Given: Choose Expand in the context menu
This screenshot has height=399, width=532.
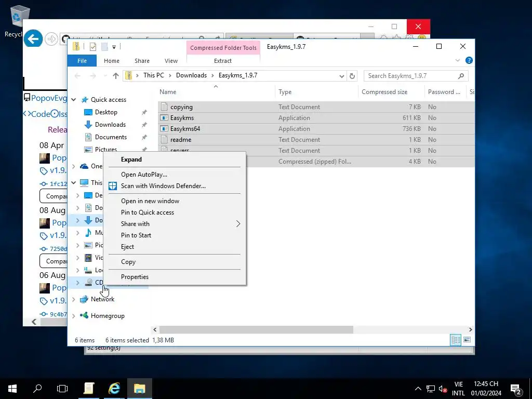Looking at the screenshot, I should tap(175, 159).
